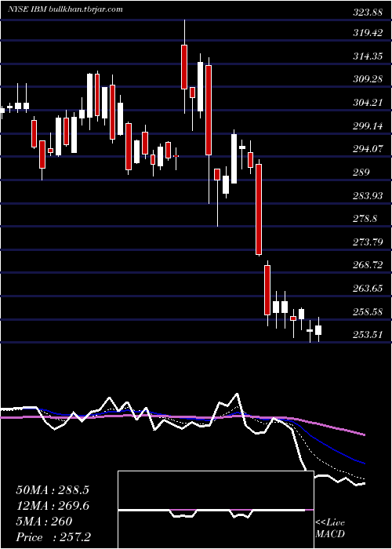392x549 pixels.
Task: Click the 50MA : 288.5 readout
Action: coord(53,490)
